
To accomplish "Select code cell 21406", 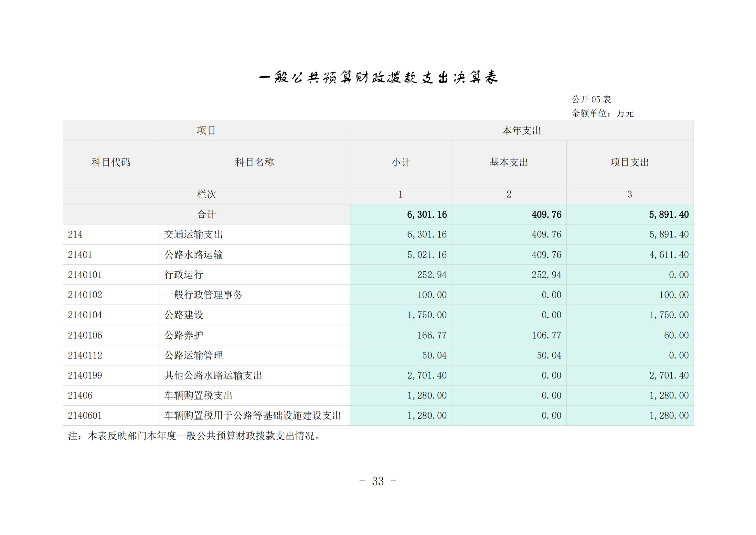I will [111, 395].
